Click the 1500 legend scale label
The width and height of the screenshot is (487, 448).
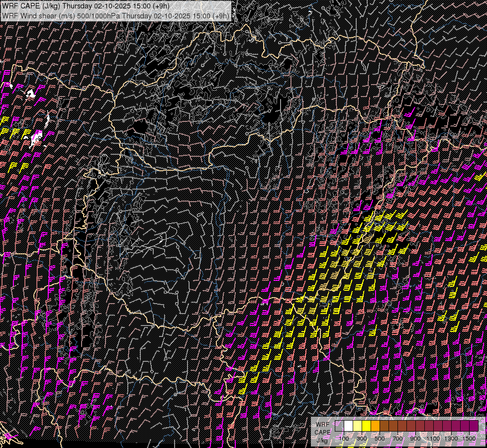(x=469, y=439)
